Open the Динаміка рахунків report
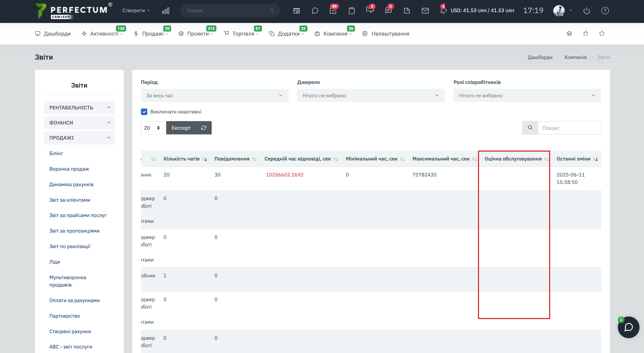The width and height of the screenshot is (644, 353). [71, 184]
